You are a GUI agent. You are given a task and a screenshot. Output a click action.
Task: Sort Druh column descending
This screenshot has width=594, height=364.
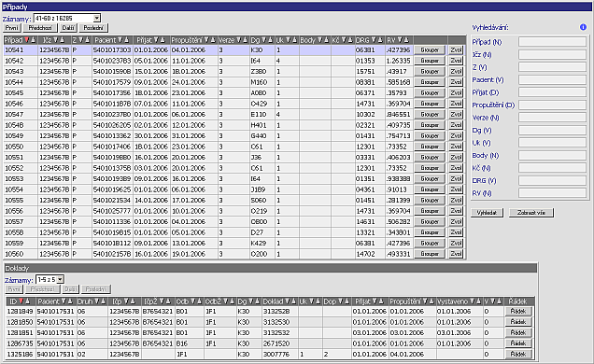pyautogui.click(x=97, y=301)
